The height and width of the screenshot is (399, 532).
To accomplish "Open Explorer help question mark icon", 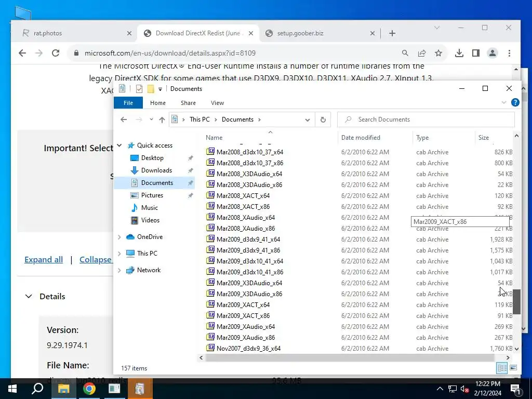I will pos(515,102).
